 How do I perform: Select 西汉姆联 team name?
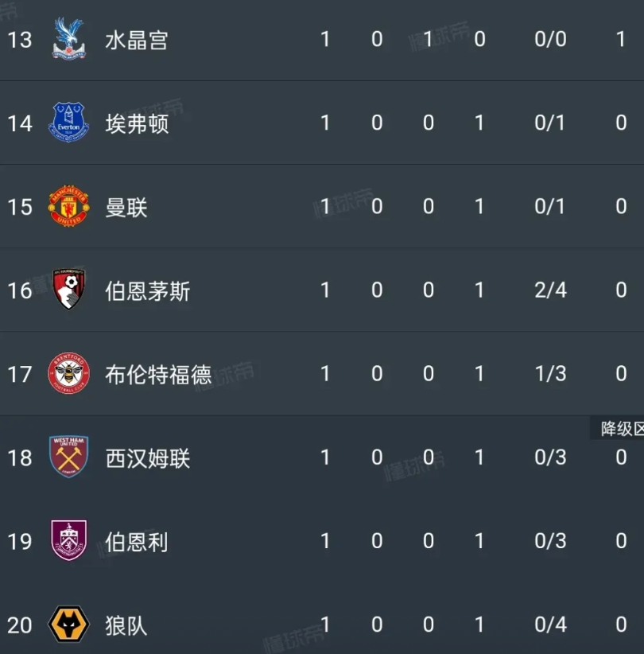click(148, 458)
